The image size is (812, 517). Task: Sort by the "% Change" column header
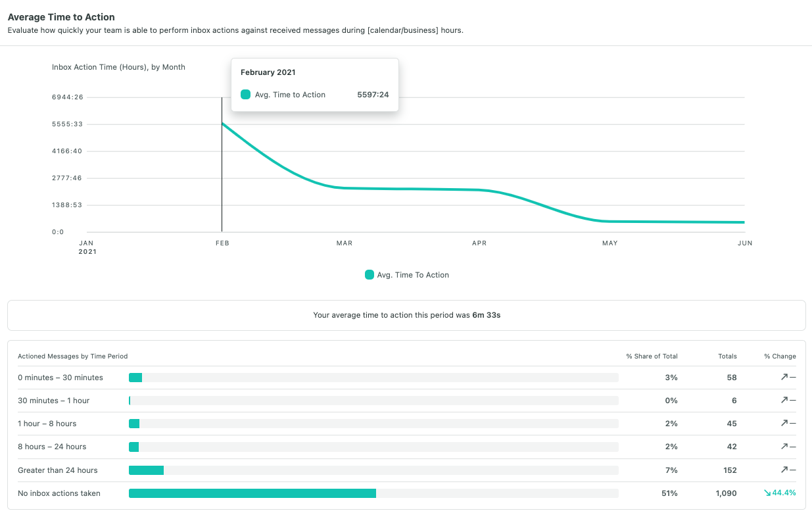coord(779,356)
